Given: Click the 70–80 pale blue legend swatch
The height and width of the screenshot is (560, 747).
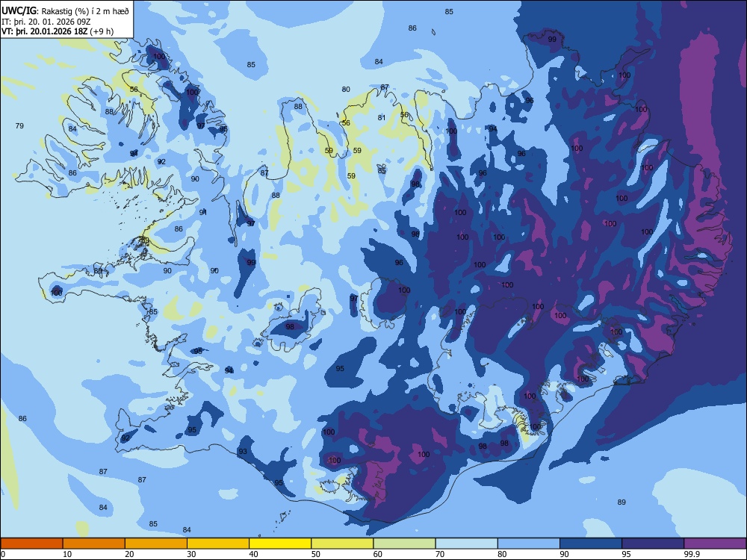Looking at the screenshot, I should tap(466, 544).
